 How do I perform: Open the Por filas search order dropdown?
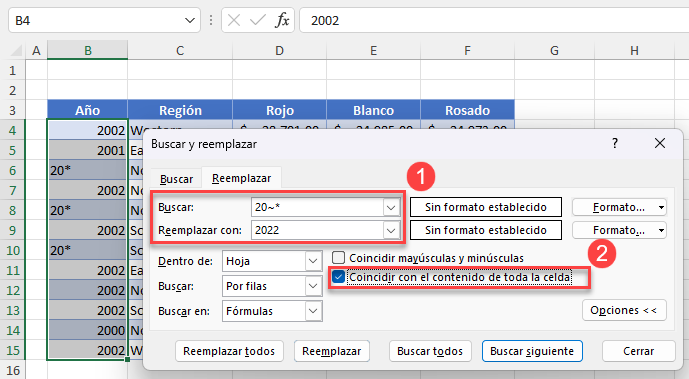(313, 286)
